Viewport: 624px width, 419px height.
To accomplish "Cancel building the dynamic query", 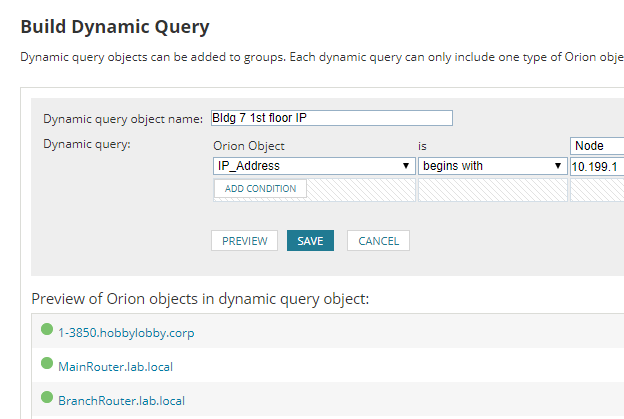I will (x=378, y=241).
